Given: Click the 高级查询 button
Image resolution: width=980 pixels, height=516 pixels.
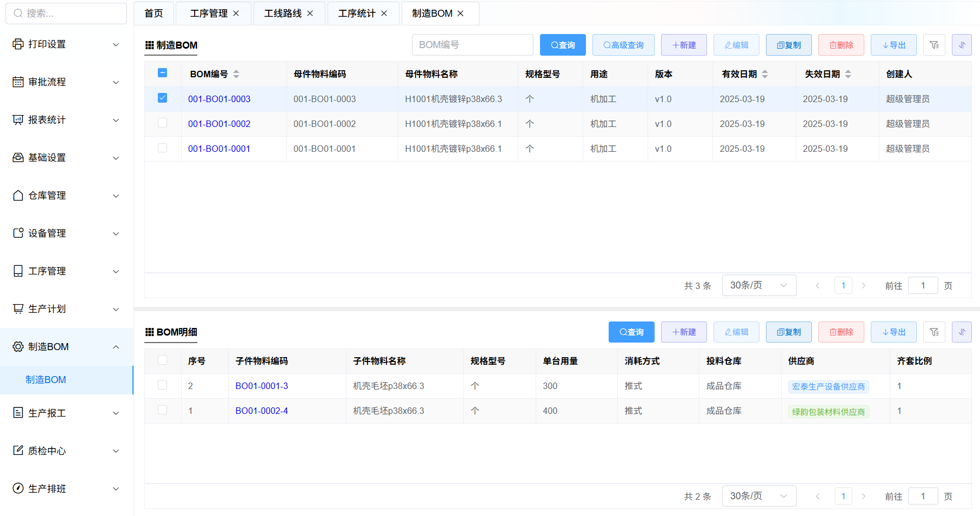Looking at the screenshot, I should point(623,45).
